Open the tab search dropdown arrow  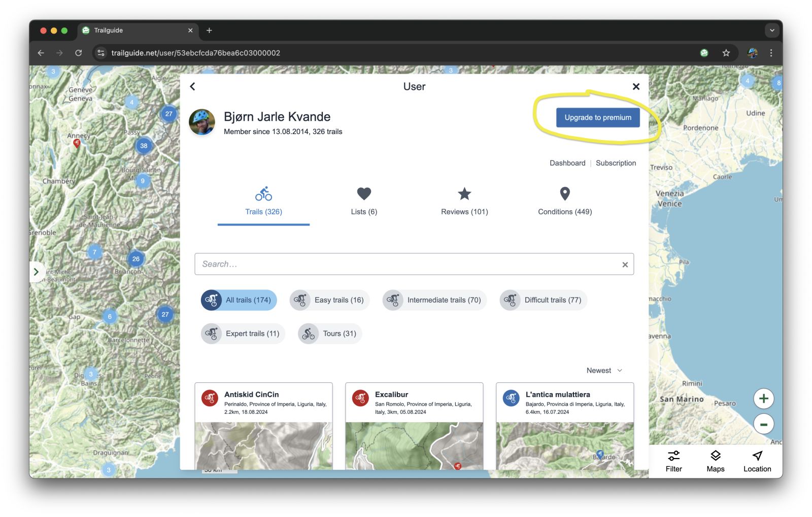click(x=772, y=30)
